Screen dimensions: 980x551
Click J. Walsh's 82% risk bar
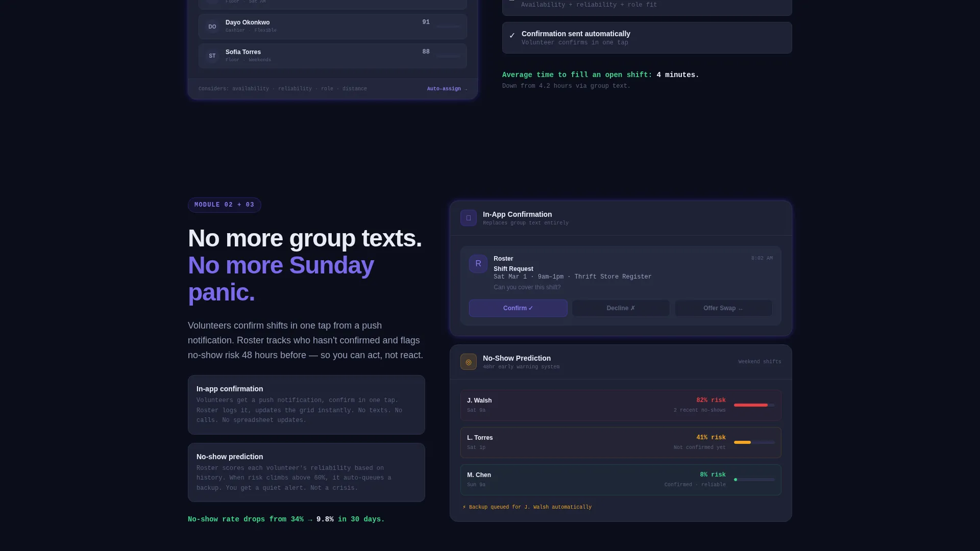coord(754,405)
